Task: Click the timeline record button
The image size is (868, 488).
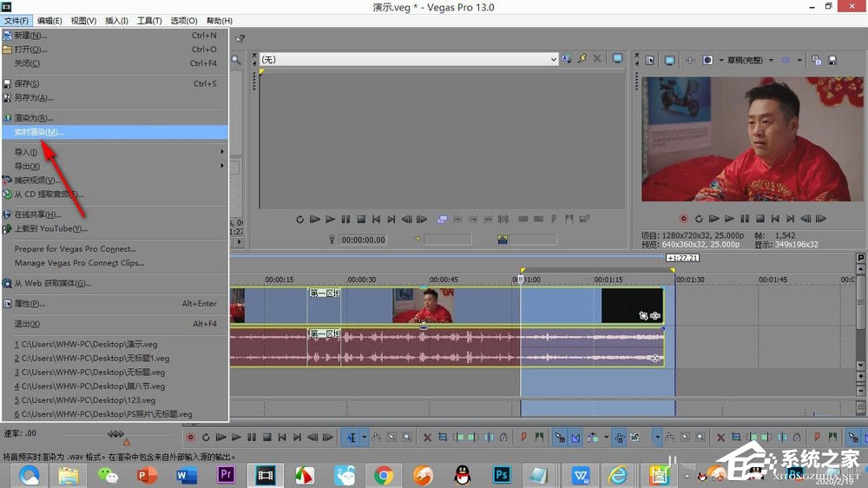Action: (x=190, y=438)
